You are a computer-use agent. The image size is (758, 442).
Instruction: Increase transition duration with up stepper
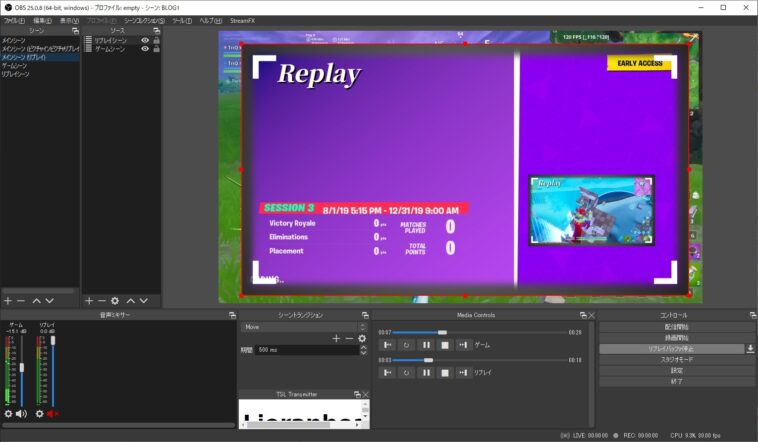[x=364, y=347]
